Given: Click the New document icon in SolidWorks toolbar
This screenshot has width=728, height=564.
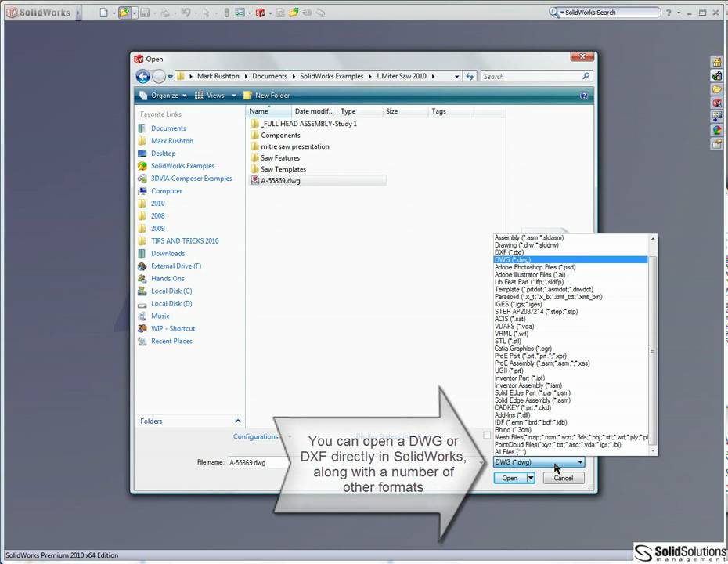Looking at the screenshot, I should pyautogui.click(x=104, y=13).
